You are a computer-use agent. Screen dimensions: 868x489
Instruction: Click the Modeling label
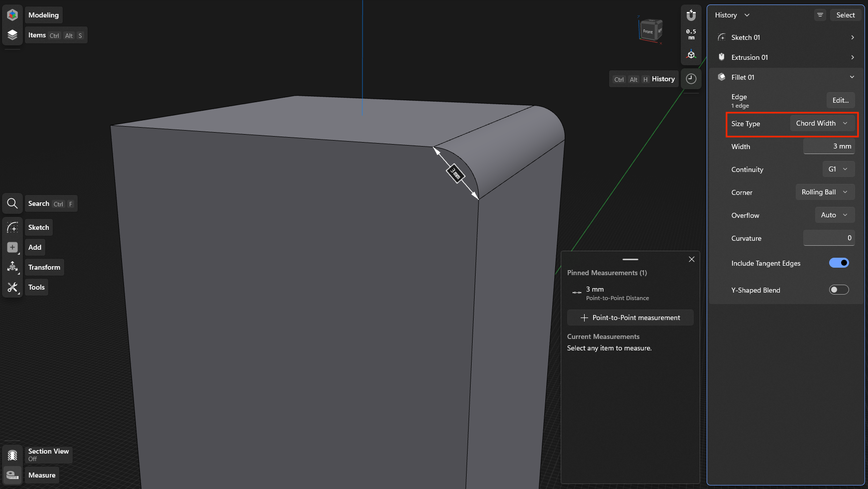tap(43, 15)
